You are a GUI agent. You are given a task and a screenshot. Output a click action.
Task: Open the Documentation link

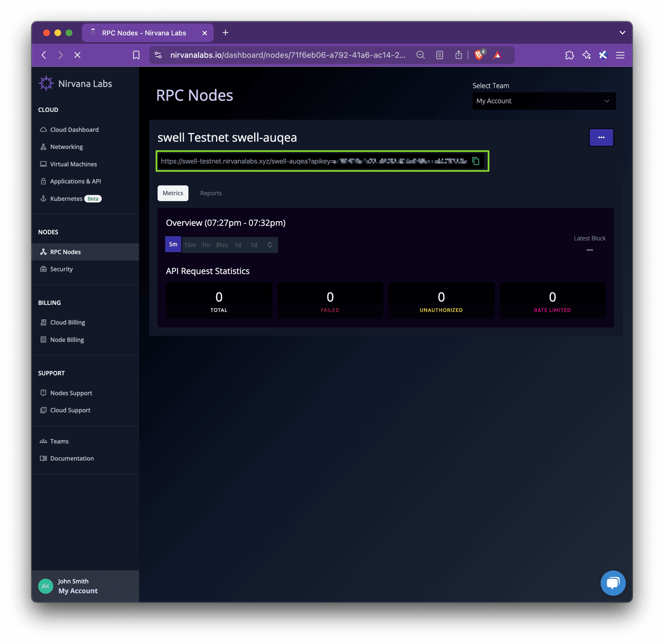[x=85, y=459]
